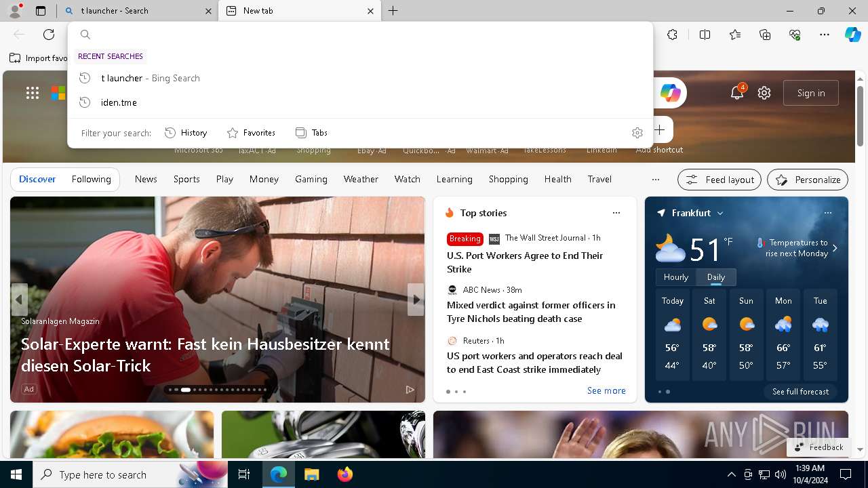Open Import favorites bookmark bar item
868x488 pixels.
pos(39,58)
